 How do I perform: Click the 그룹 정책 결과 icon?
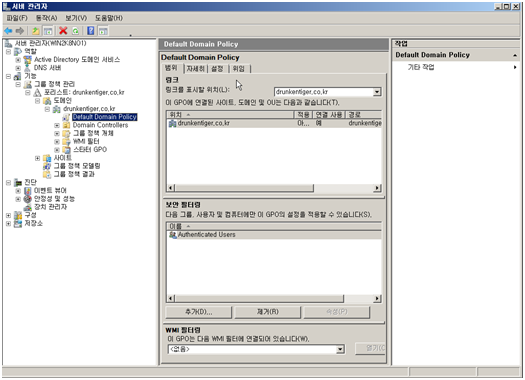(x=47, y=174)
